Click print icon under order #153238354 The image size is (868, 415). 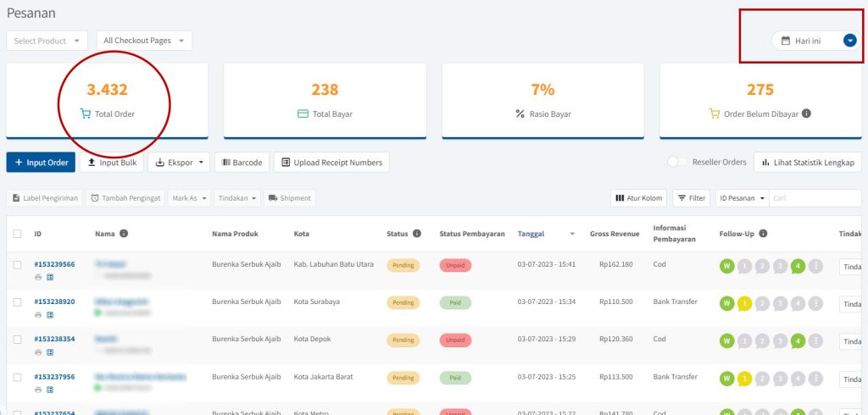click(38, 352)
